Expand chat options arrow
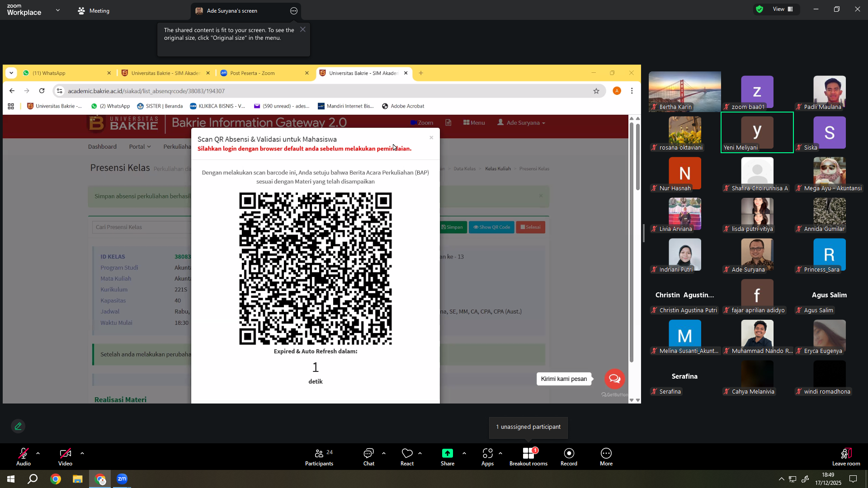868x488 pixels. 384,453
